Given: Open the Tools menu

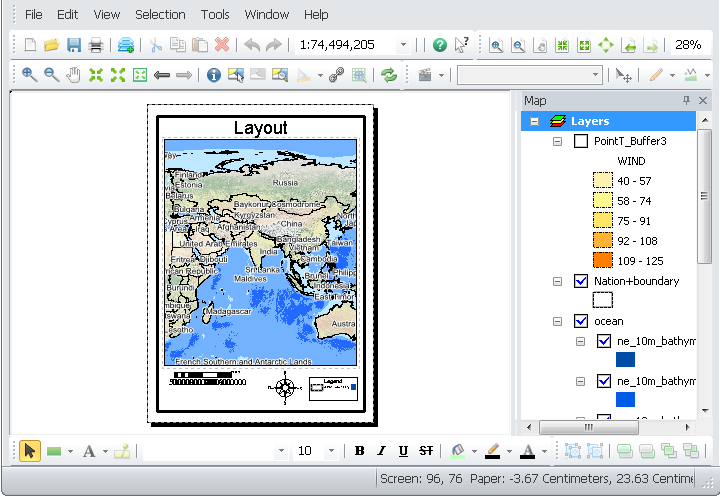Looking at the screenshot, I should [215, 15].
